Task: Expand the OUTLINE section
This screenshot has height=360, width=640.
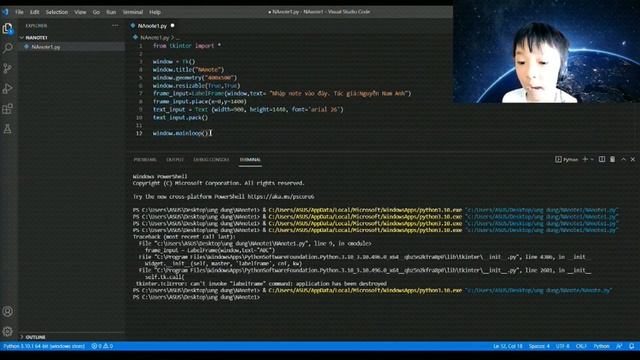Action: 36,337
